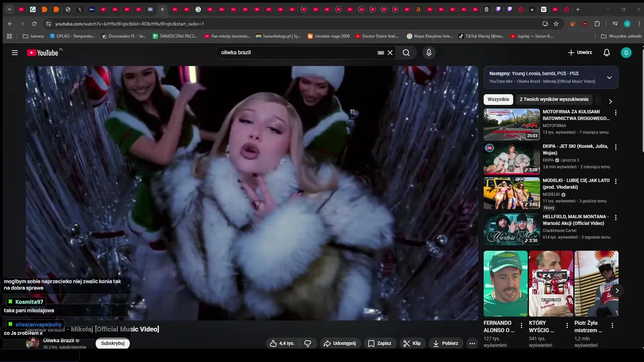
Task: Show more filter chips with the right arrow
Action: point(610,101)
